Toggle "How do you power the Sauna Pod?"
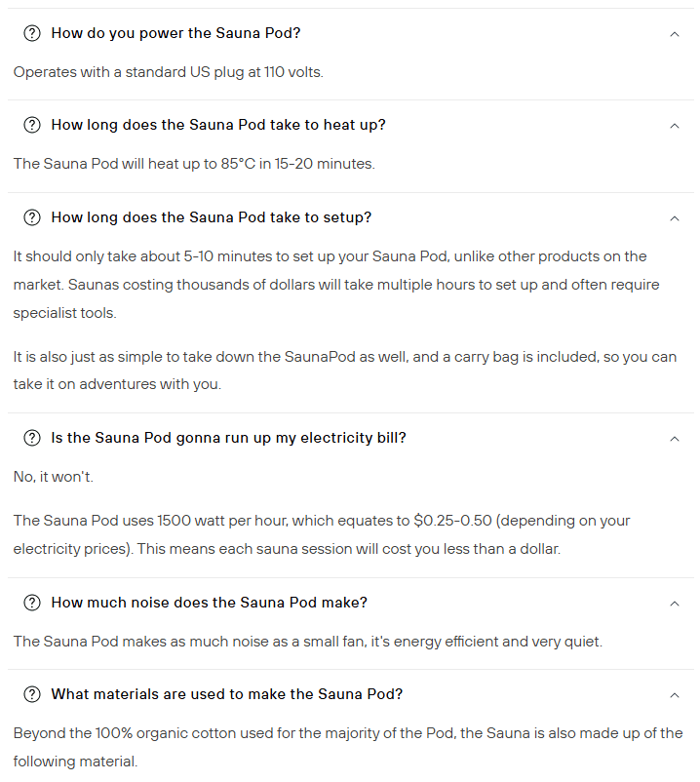The width and height of the screenshot is (700, 782). (x=175, y=33)
